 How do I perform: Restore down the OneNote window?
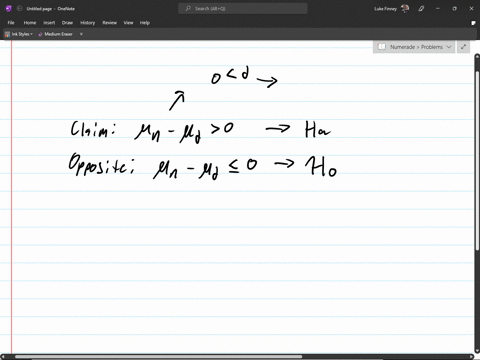[454, 9]
